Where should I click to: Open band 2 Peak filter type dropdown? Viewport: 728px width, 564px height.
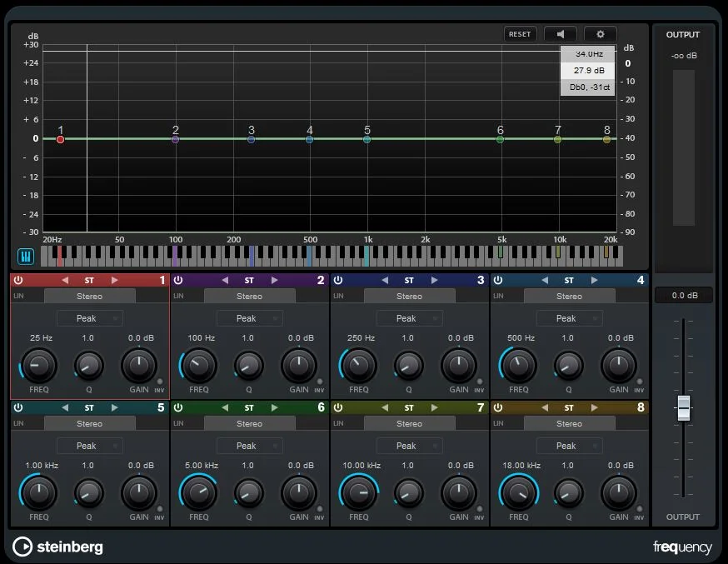(250, 318)
